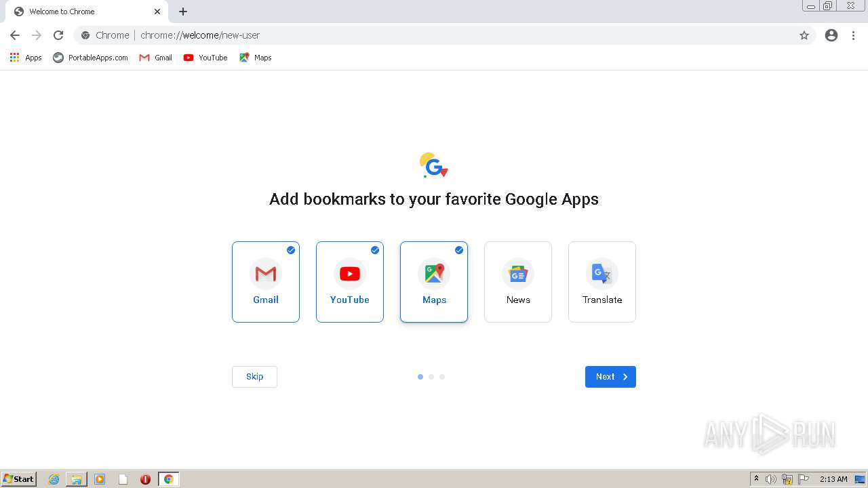
Task: Open the Gmail bookmark in bookmarks bar
Action: (x=155, y=58)
